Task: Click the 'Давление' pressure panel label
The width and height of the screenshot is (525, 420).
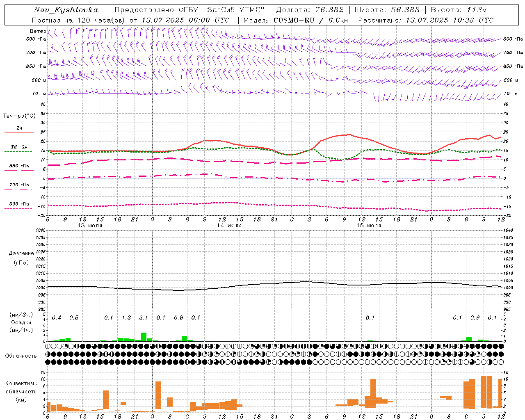Action: pos(21,253)
